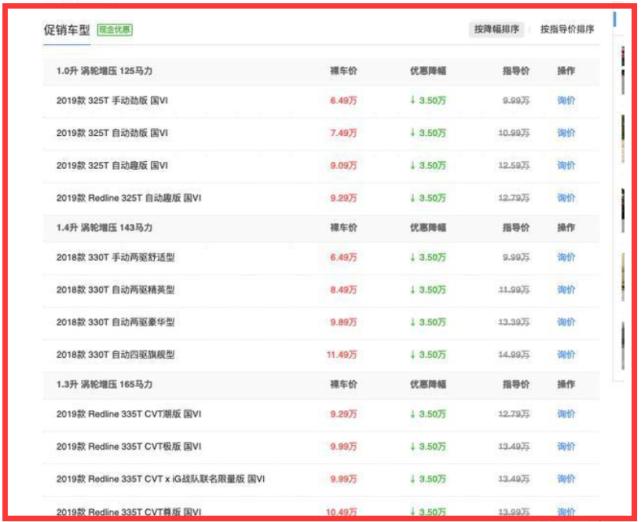Click 询价 for 2018款 330T 自动两驱精英型
641x522 pixels.
point(566,290)
